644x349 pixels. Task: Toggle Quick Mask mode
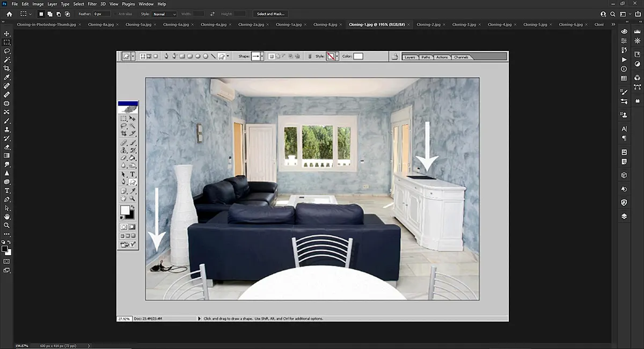[x=7, y=261]
